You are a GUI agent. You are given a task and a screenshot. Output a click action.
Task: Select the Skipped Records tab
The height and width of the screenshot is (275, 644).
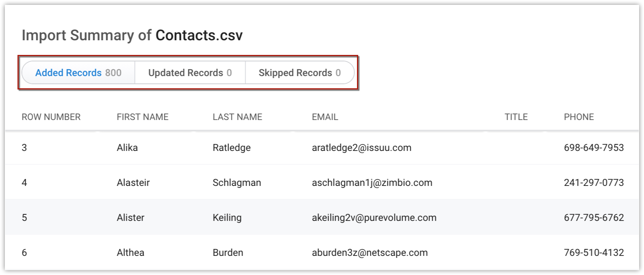pos(300,73)
